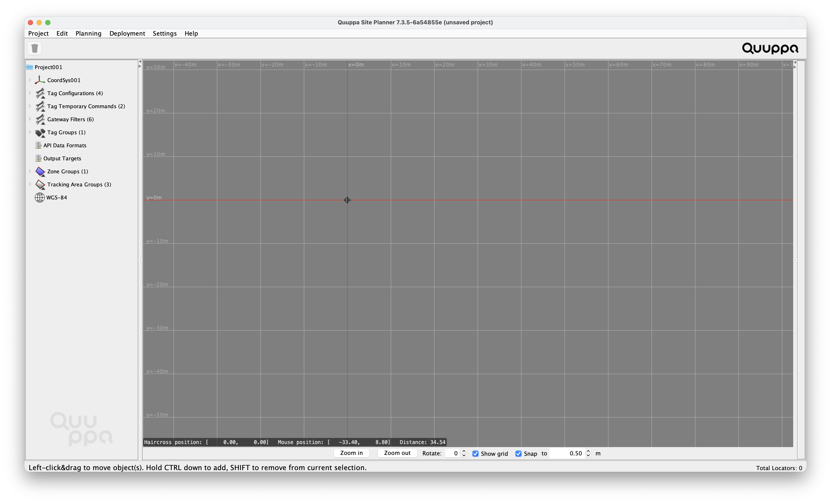Select the CoordSys001 tree item
This screenshot has width=831, height=504.
tap(64, 80)
